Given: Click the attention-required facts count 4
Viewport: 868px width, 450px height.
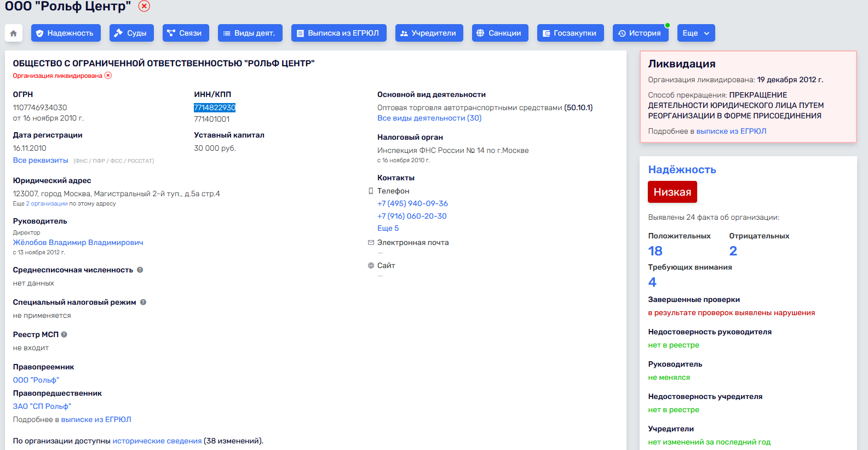Looking at the screenshot, I should pyautogui.click(x=652, y=282).
